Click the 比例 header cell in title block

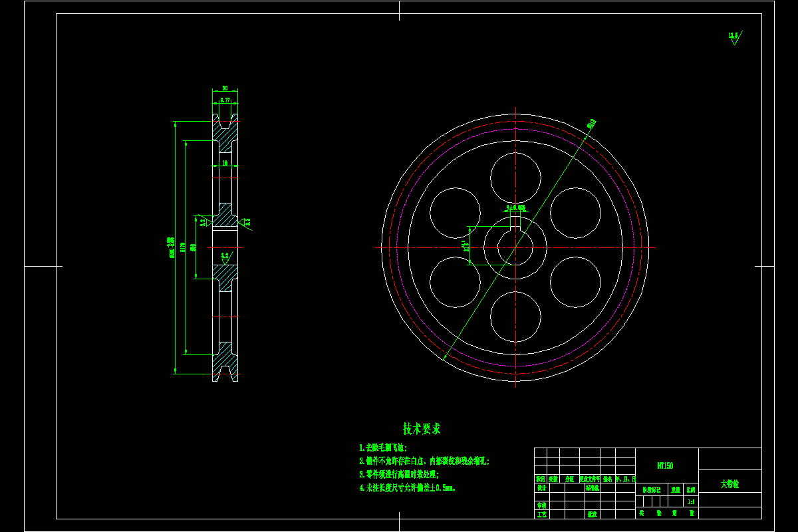(691, 489)
